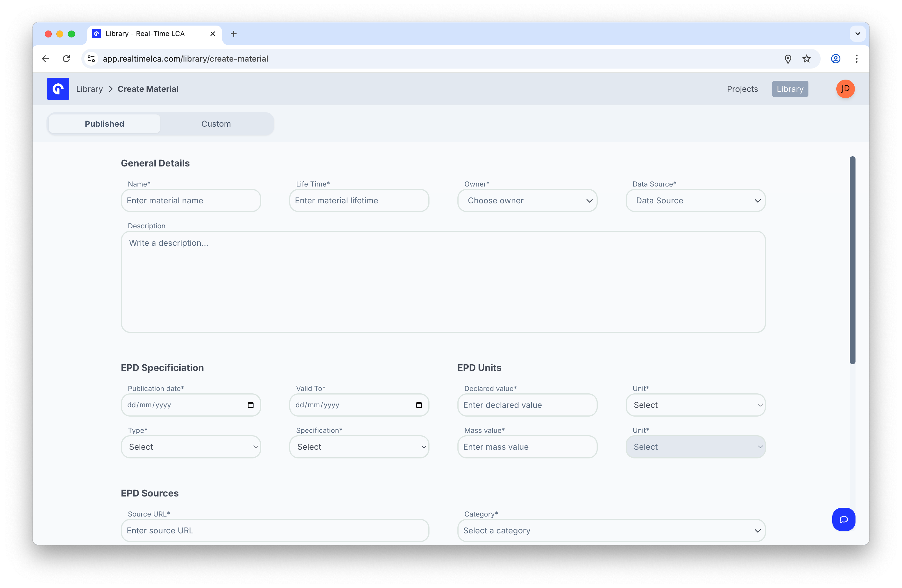Switch to the Published tab
The width and height of the screenshot is (902, 588).
click(105, 123)
